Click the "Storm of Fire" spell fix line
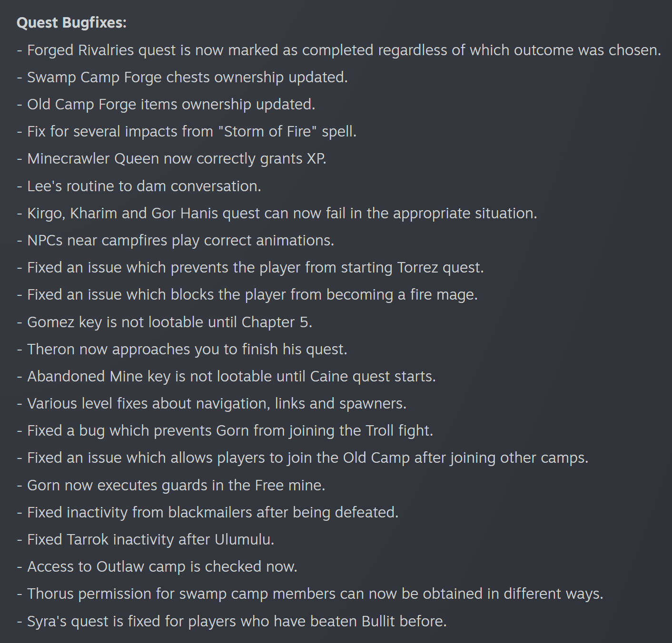The width and height of the screenshot is (672, 643). [187, 131]
